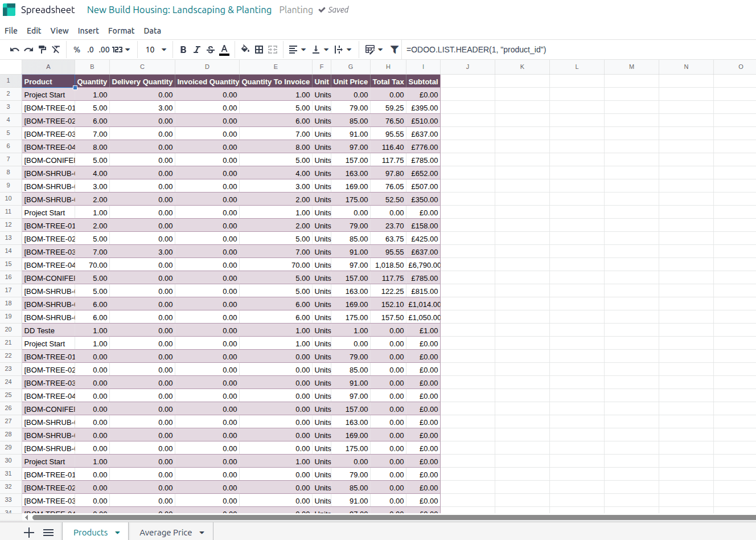This screenshot has width=756, height=540.
Task: Select the 116.40 total tax cell
Action: 388,147
